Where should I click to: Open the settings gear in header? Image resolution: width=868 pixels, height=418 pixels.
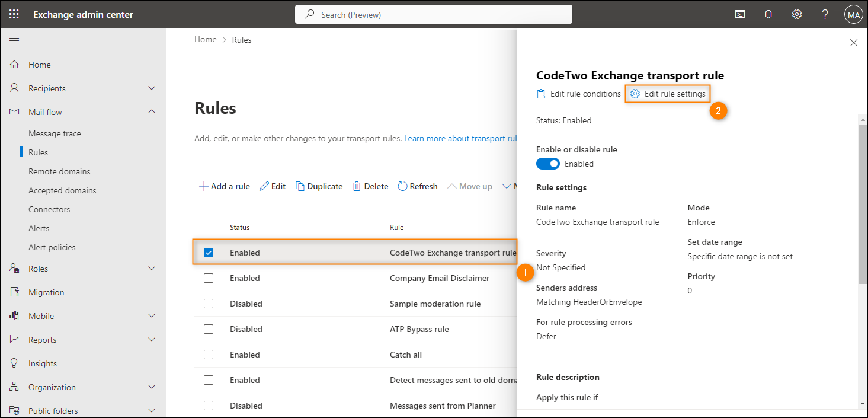[x=797, y=14]
